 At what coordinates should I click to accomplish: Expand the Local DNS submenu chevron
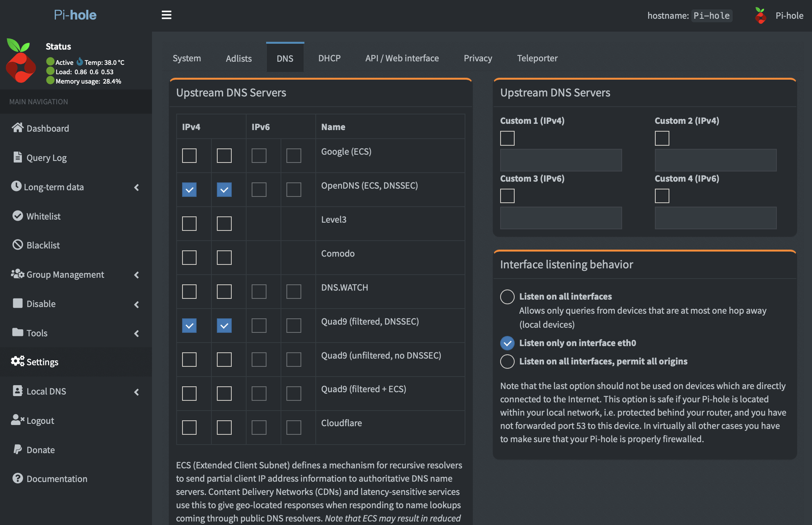(136, 392)
